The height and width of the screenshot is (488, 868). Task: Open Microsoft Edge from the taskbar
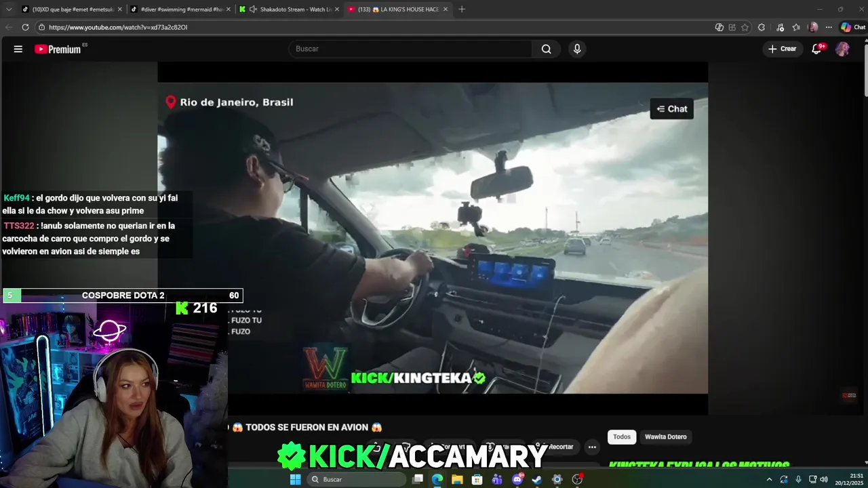coord(437,479)
